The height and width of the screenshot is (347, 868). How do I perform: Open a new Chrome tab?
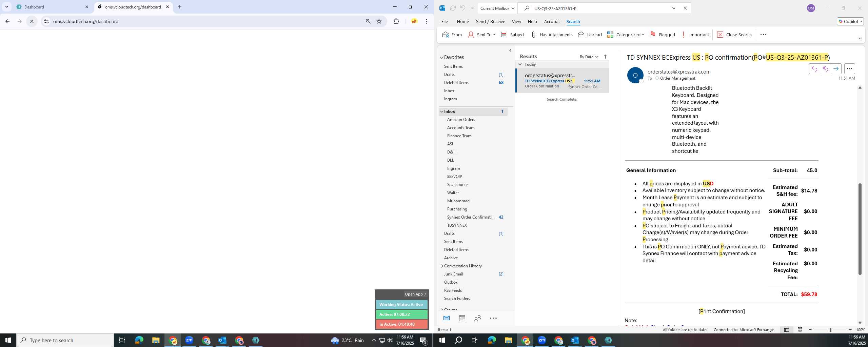click(180, 7)
